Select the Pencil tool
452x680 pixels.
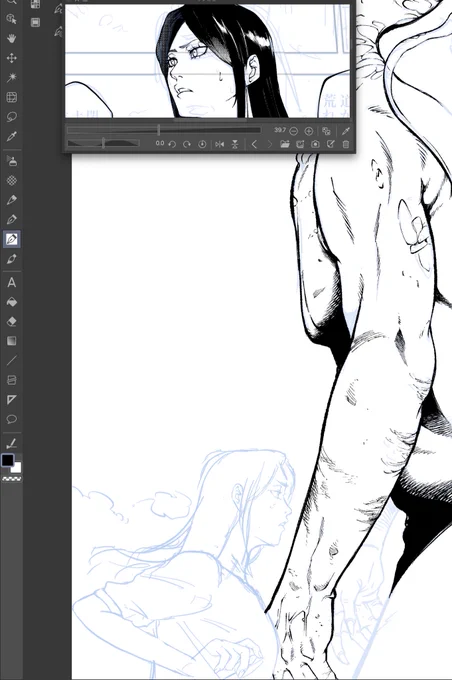coord(12,200)
